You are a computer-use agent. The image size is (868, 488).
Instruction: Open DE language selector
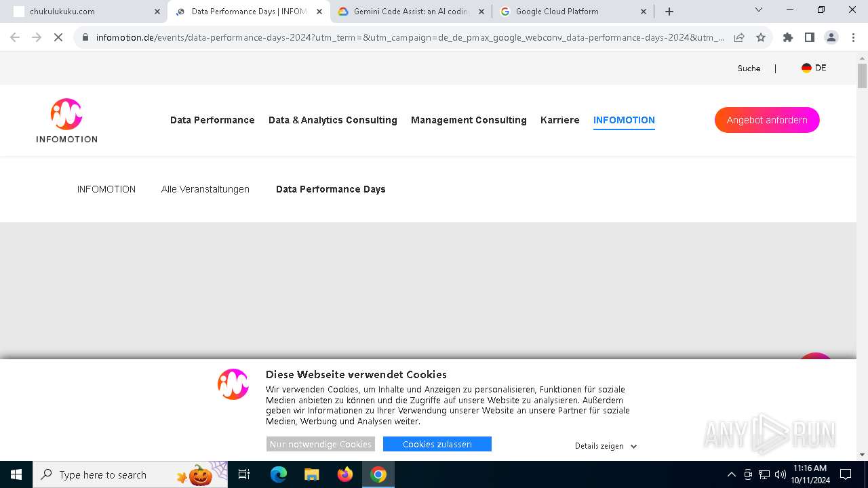point(814,68)
